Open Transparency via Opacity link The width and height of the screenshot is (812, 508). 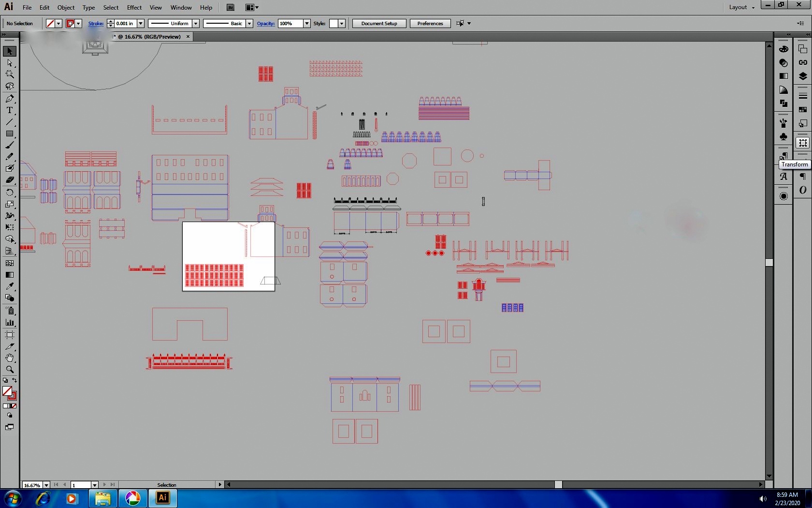266,23
